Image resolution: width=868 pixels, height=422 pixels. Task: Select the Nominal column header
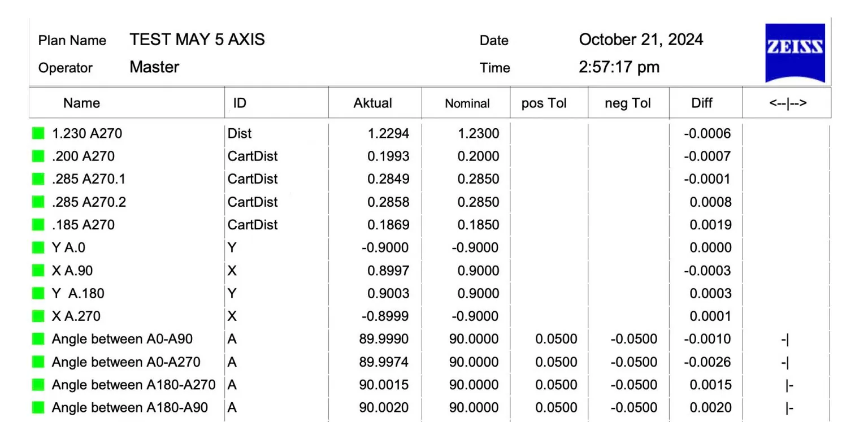(467, 103)
